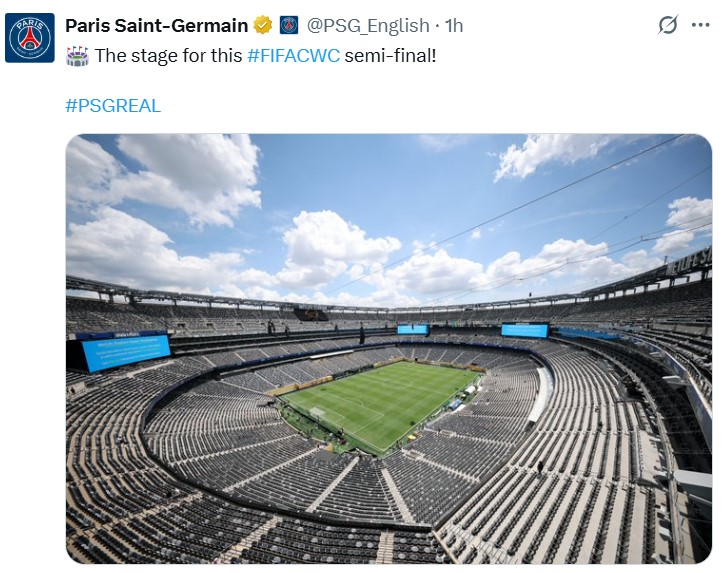Open the #PSGREAL hashtag
The image size is (727, 573).
tap(113, 105)
